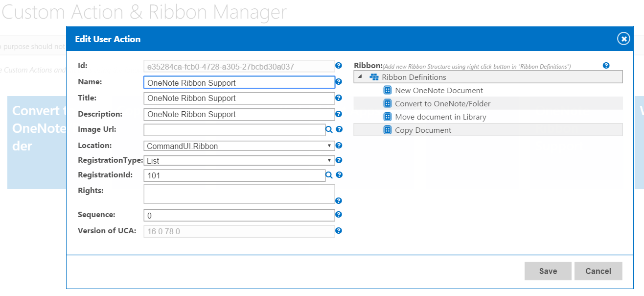
Task: Click the magnifier icon beside RegistrationId
Action: [x=329, y=174]
